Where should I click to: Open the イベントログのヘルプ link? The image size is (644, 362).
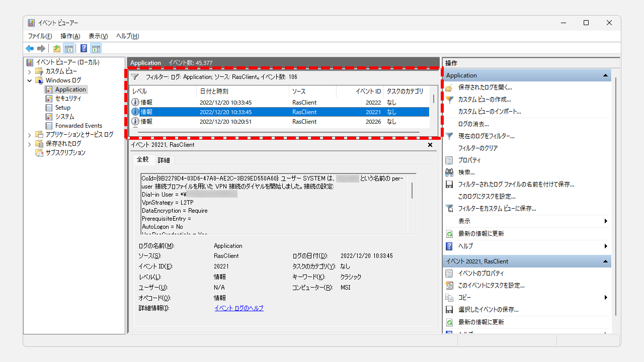click(x=239, y=308)
